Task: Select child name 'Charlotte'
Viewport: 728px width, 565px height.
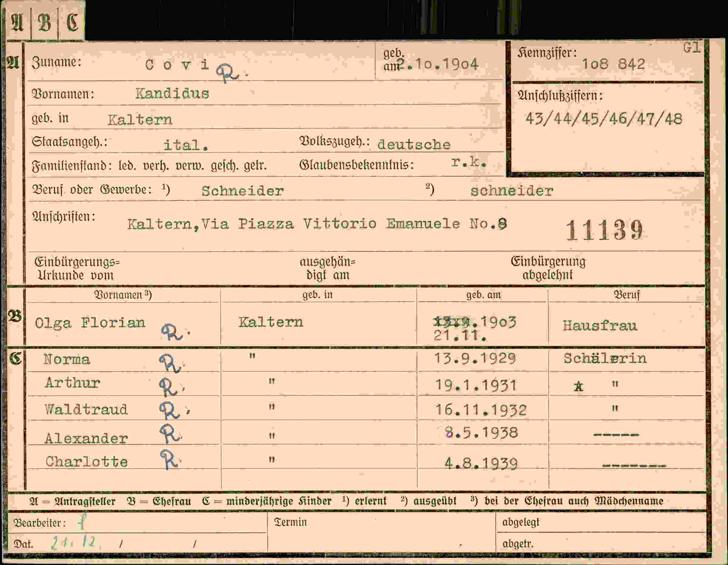Action: [87, 462]
